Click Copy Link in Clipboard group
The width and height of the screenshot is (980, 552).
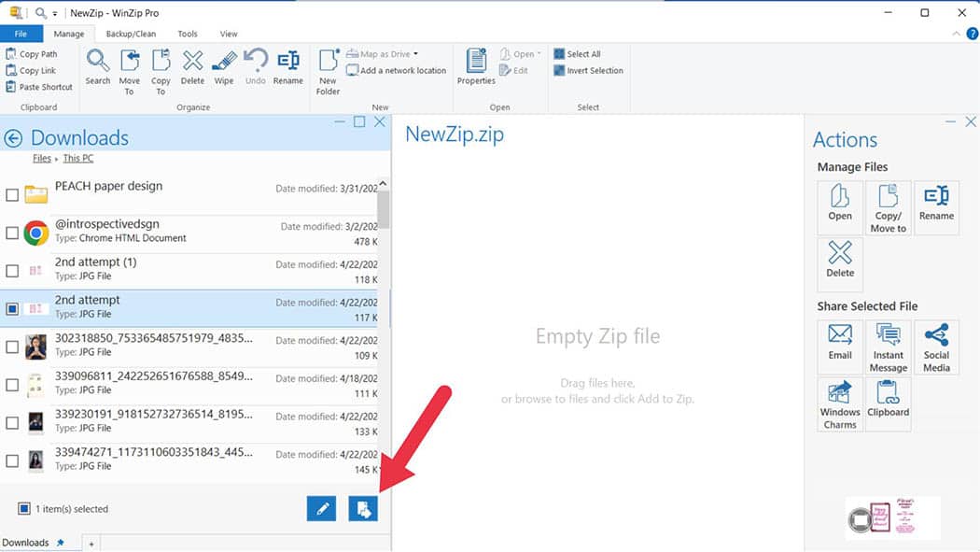click(31, 71)
